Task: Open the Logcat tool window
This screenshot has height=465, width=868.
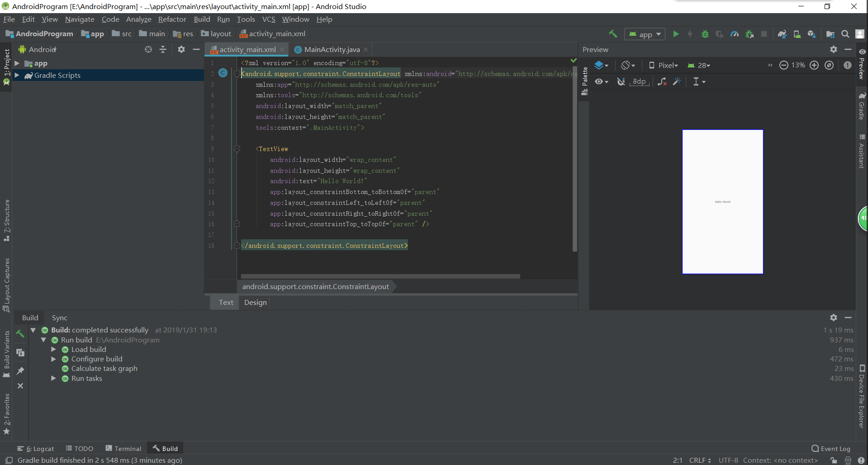Action: [36, 448]
